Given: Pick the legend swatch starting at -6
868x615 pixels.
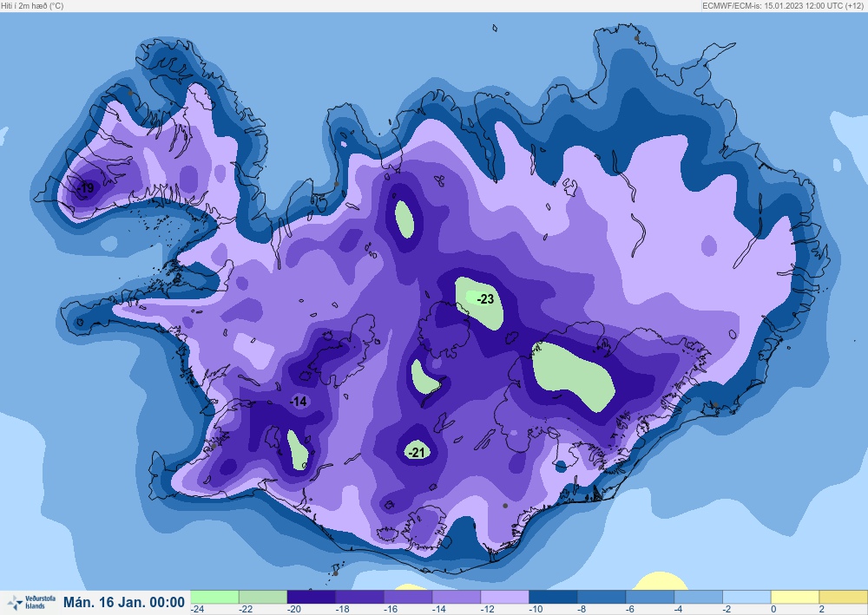Looking at the screenshot, I should 650,597.
